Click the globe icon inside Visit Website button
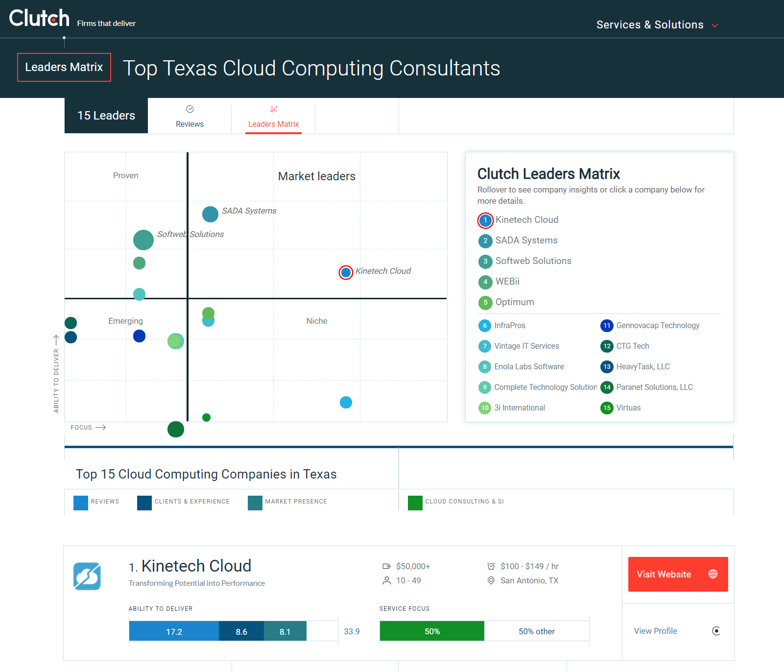Screen dimensions: 784x672 pyautogui.click(x=713, y=575)
